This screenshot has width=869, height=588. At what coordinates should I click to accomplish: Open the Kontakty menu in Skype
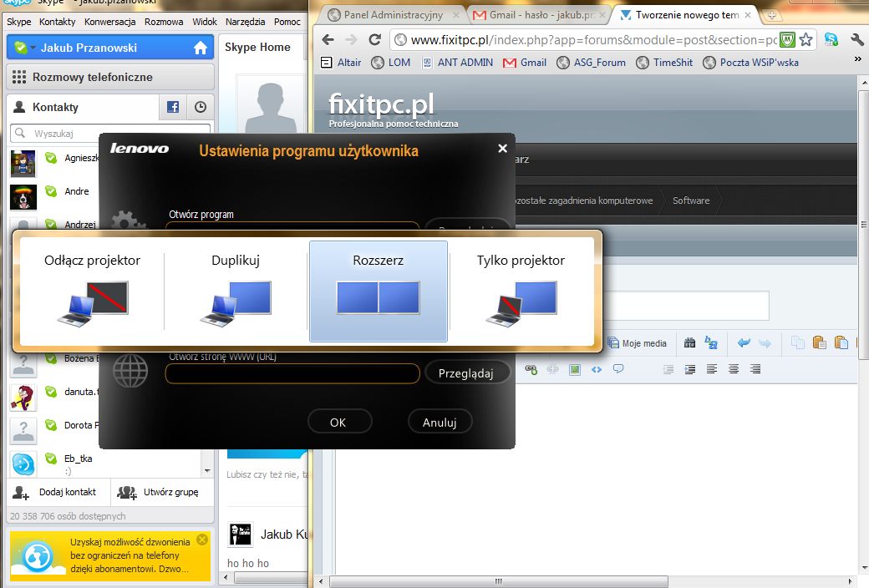pos(57,22)
